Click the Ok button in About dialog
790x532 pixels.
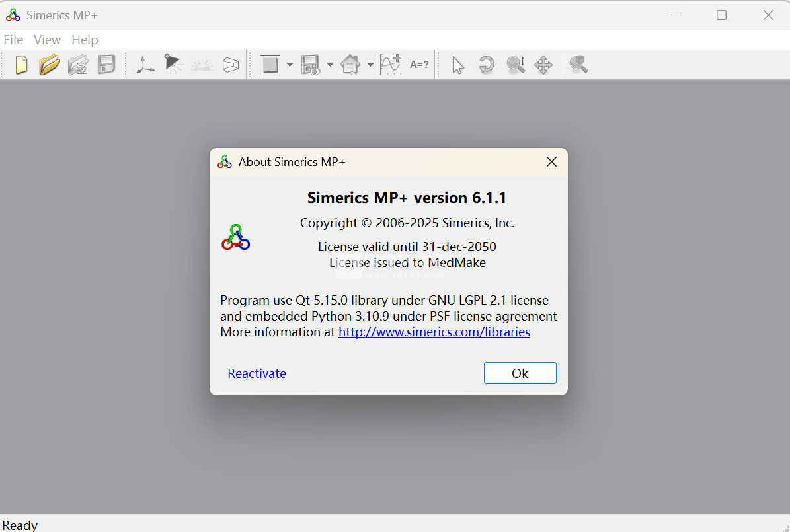[520, 373]
